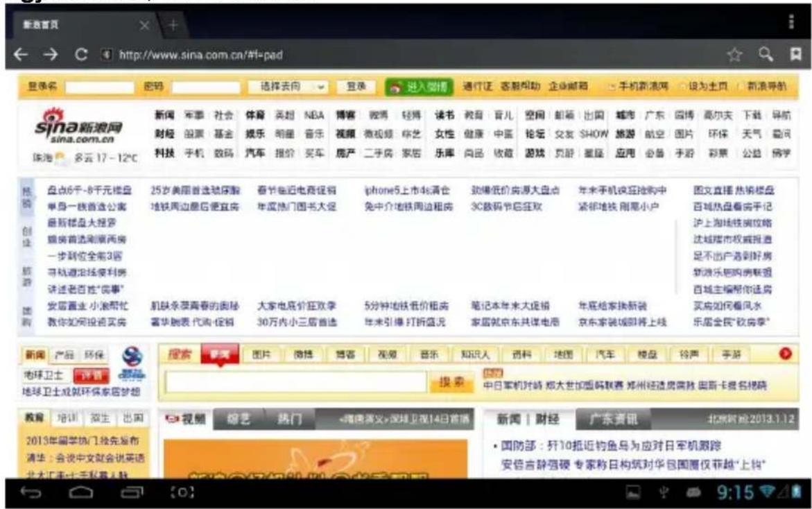Select the 手游 search tab
This screenshot has height=509, width=812.
[731, 354]
